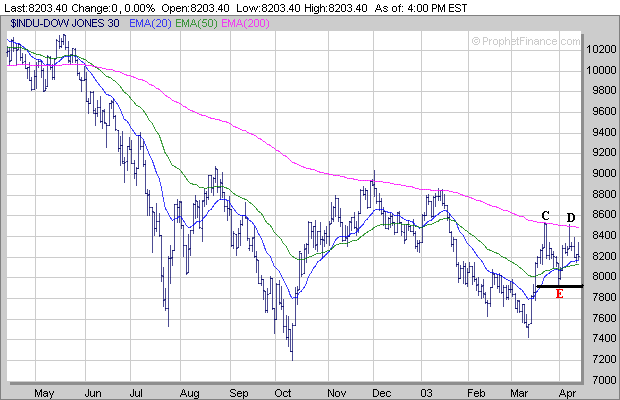Click the 10000 price axis label
The width and height of the screenshot is (620, 400).
(x=601, y=70)
